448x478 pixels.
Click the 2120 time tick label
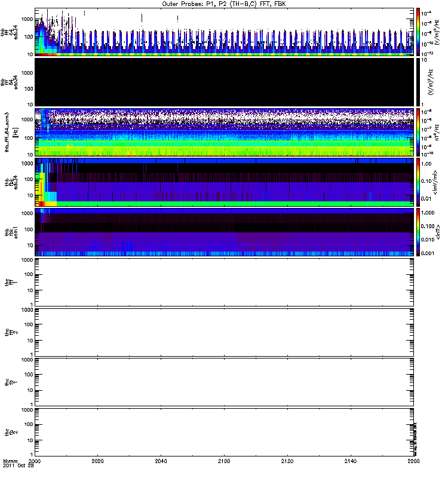tap(287, 462)
